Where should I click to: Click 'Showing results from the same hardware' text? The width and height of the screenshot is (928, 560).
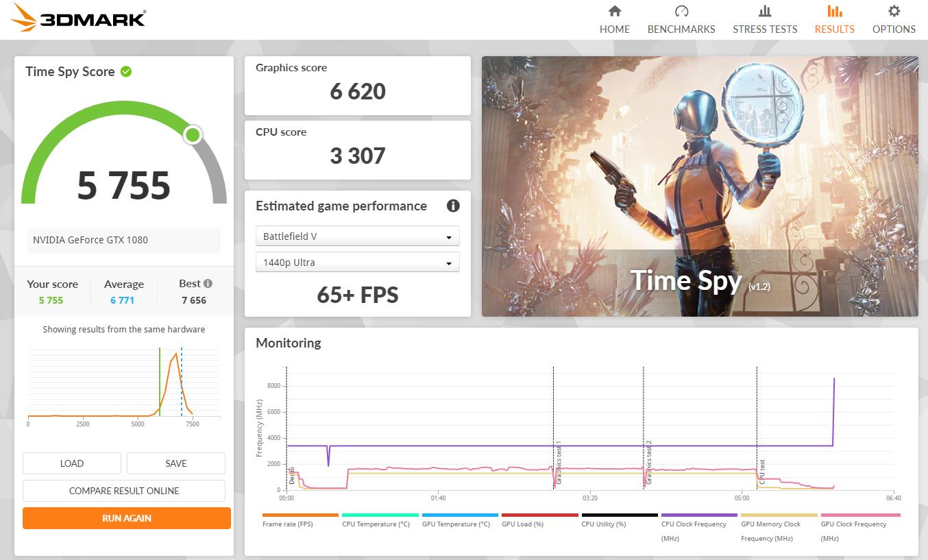coord(124,329)
